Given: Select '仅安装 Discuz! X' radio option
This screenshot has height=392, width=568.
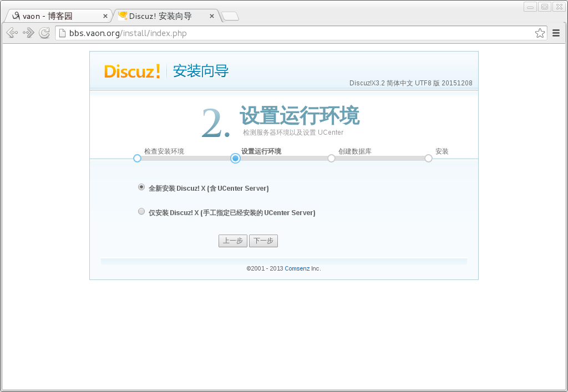Looking at the screenshot, I should click(141, 211).
